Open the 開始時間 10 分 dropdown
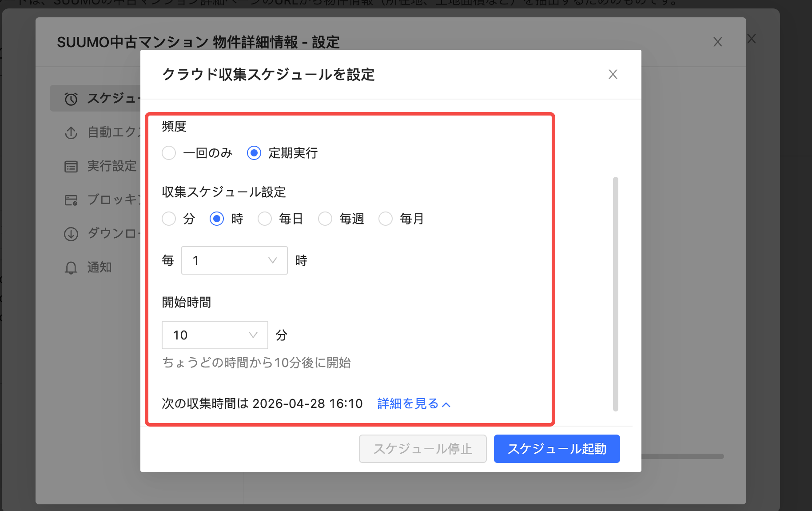Viewport: 812px width, 511px height. click(x=215, y=335)
